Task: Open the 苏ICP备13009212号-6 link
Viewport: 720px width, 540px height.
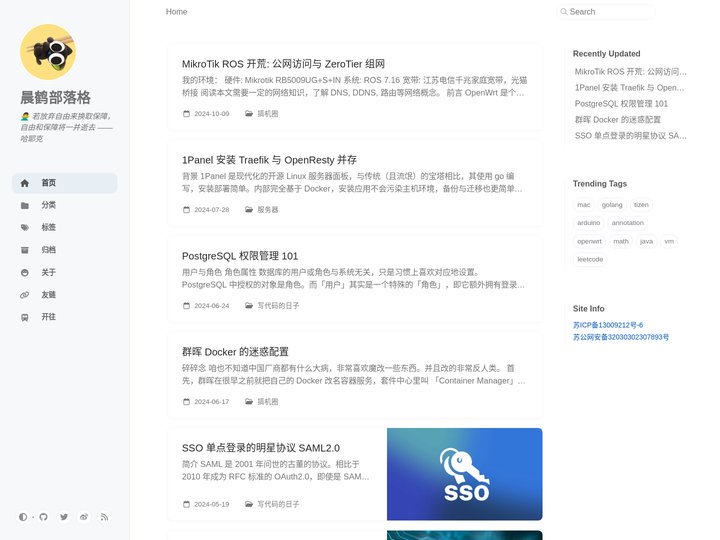Action: (x=608, y=325)
